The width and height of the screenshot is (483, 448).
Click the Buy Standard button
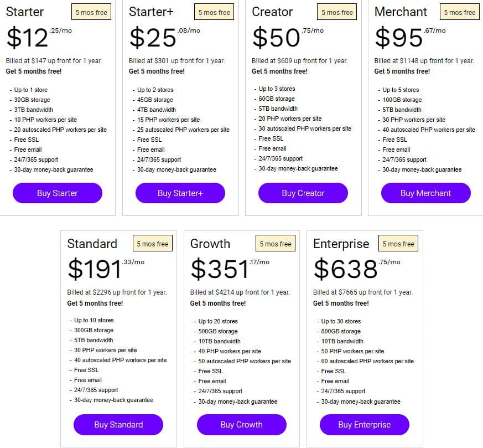click(118, 425)
